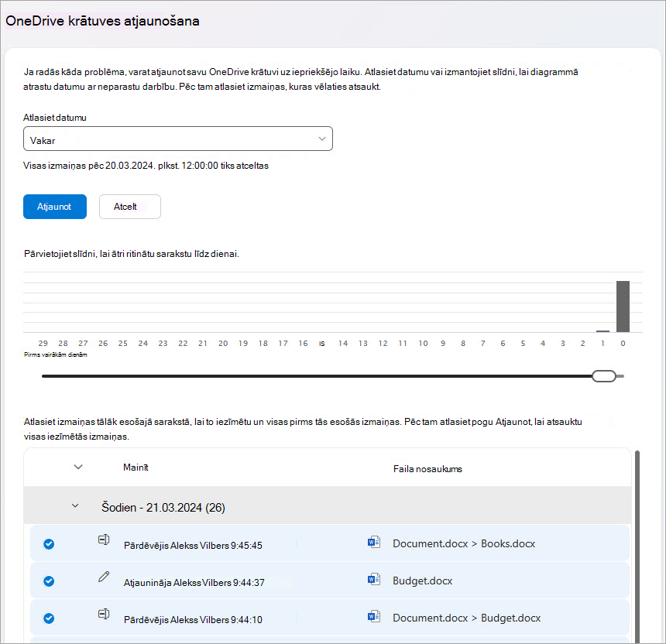Image resolution: width=666 pixels, height=644 pixels.
Task: Click day 10 label on chart axis
Action: (423, 344)
